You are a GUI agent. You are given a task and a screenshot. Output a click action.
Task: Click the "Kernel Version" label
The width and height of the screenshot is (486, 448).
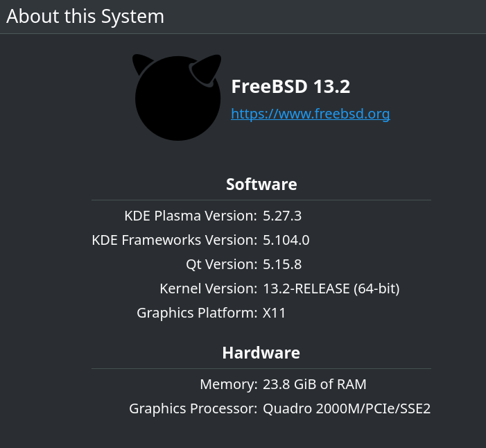click(208, 288)
